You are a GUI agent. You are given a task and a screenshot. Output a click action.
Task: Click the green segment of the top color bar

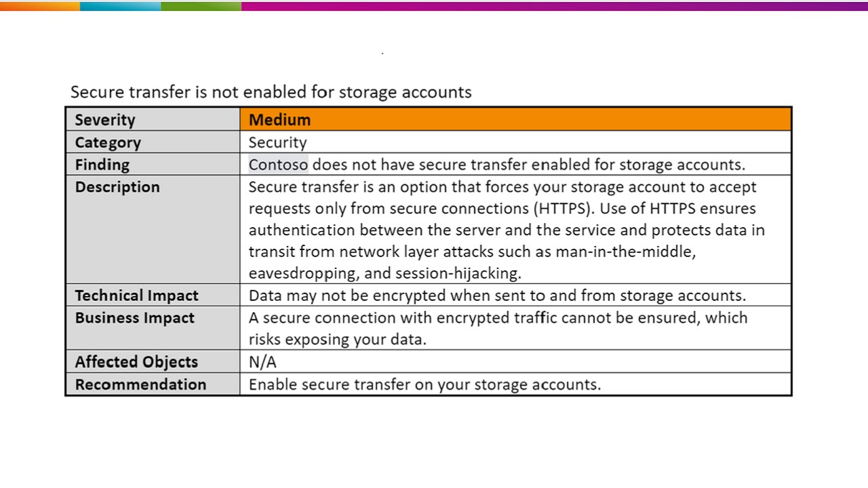pyautogui.click(x=201, y=5)
